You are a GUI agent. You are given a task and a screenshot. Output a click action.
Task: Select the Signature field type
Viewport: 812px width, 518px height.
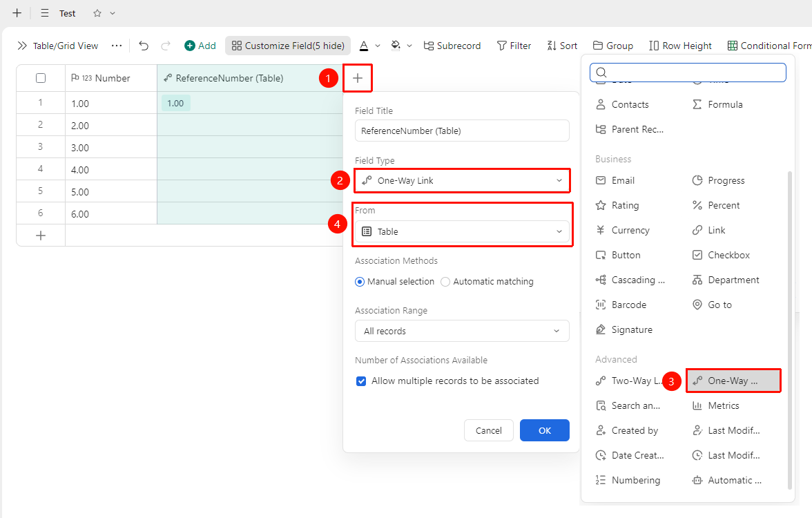pos(624,329)
